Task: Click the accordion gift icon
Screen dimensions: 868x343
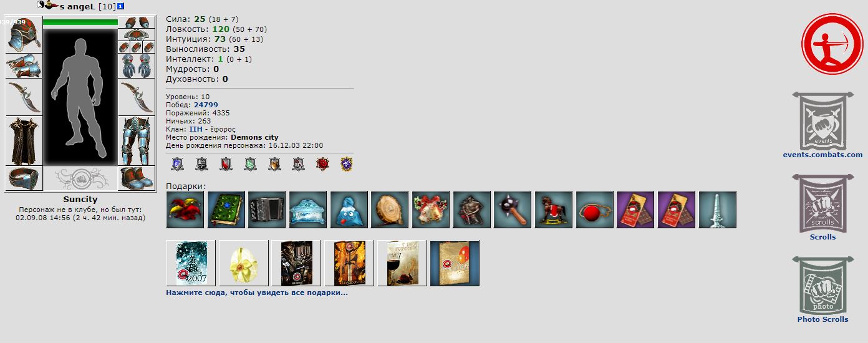Action: [267, 210]
